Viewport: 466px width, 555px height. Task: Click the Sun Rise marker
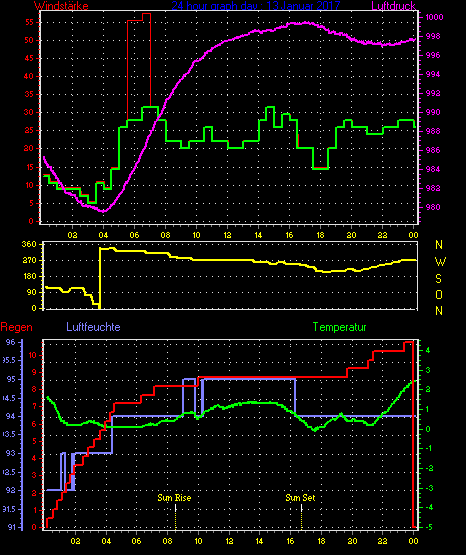[174, 498]
